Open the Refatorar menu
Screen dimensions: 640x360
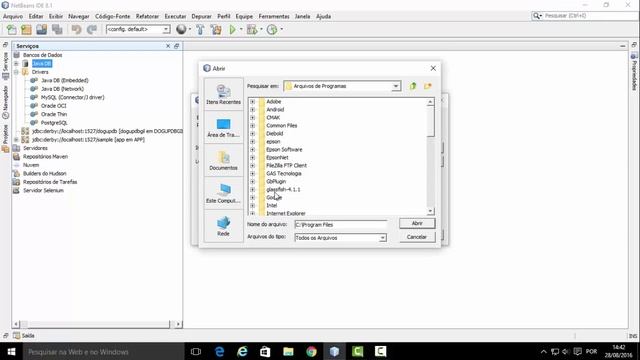tap(147, 16)
